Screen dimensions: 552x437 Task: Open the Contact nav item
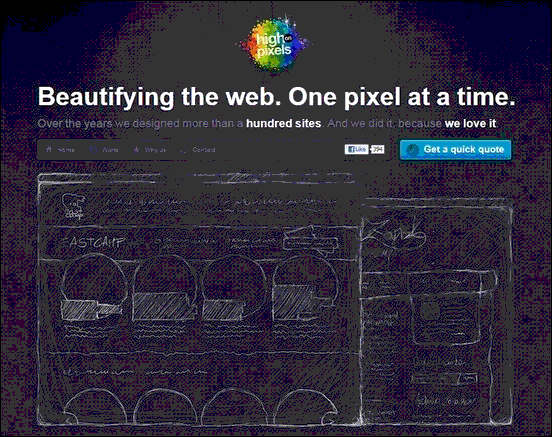198,150
